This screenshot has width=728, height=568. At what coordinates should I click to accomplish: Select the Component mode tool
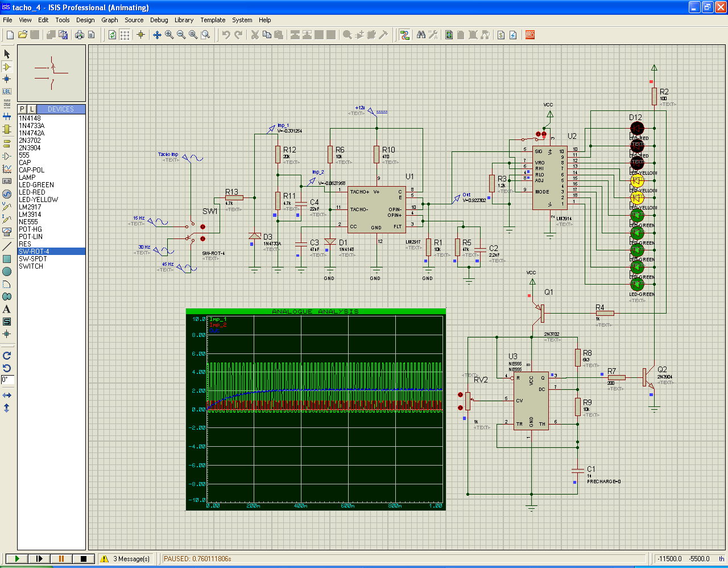coord(7,67)
